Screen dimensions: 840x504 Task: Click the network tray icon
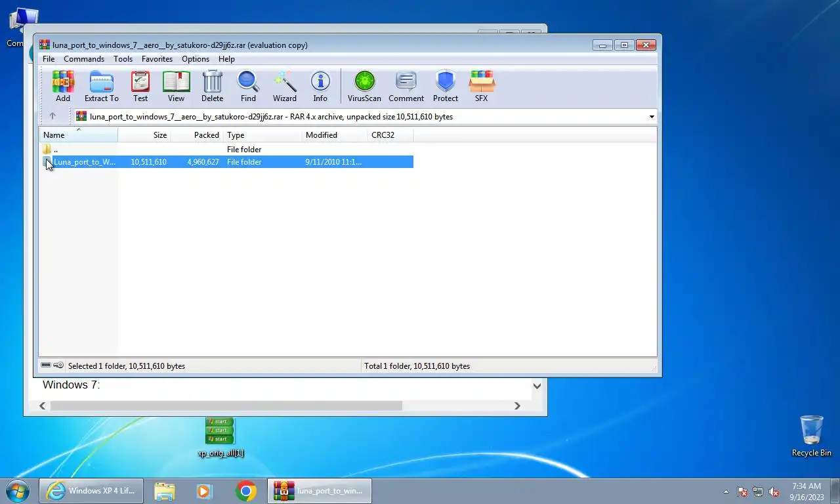pos(758,492)
